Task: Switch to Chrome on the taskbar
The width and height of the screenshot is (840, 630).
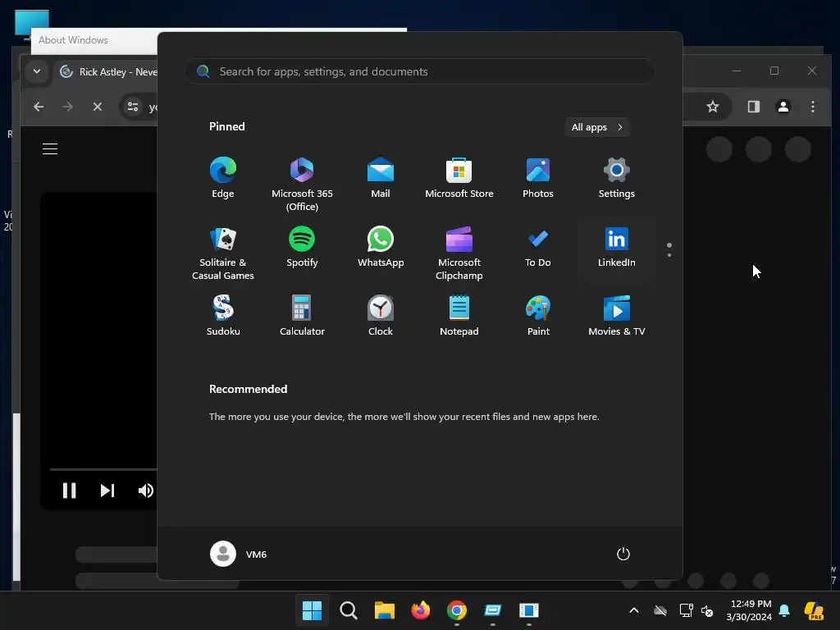Action: [456, 610]
